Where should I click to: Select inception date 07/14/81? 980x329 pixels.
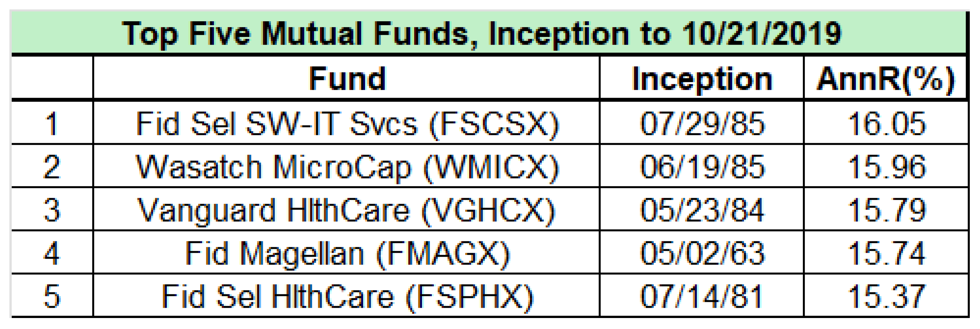[702, 296]
